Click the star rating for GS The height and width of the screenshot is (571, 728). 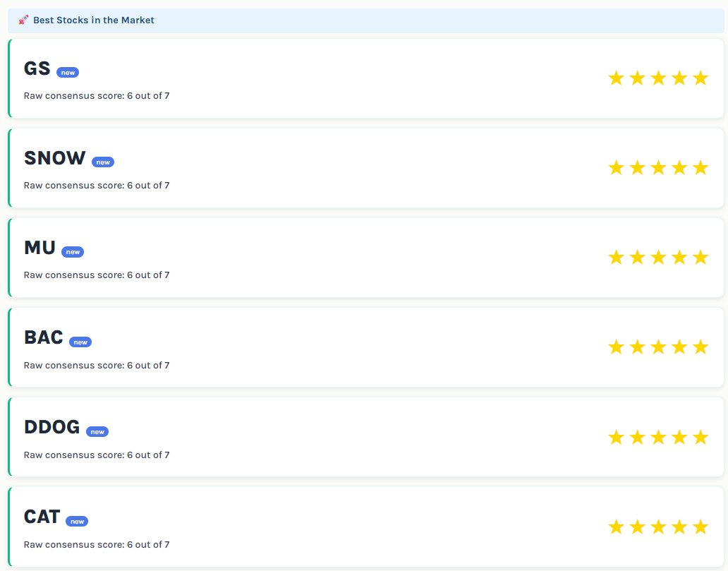coord(658,78)
